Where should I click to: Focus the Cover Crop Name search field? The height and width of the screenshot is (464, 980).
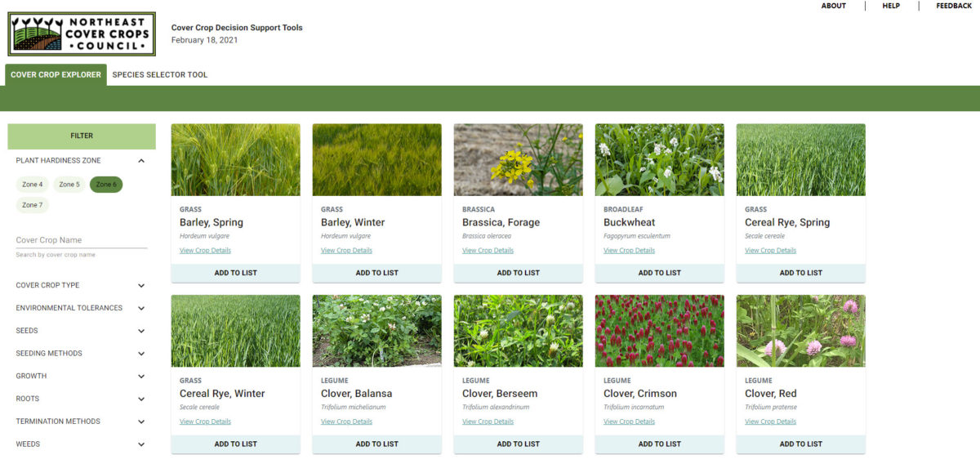82,240
